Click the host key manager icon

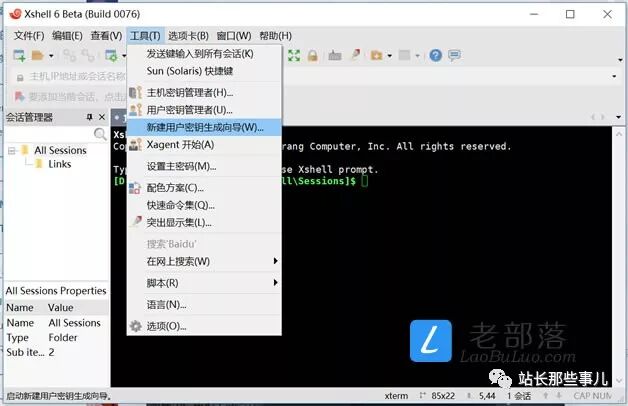point(135,92)
